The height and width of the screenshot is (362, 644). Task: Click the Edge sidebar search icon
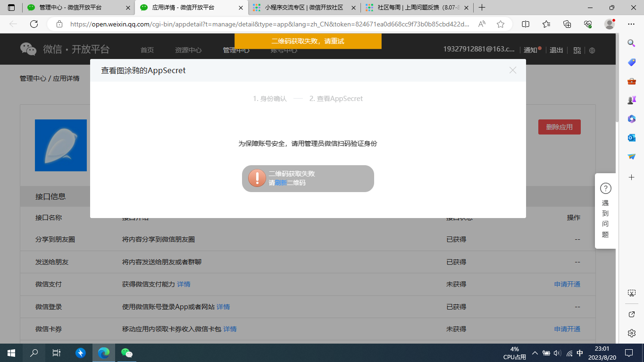click(632, 43)
